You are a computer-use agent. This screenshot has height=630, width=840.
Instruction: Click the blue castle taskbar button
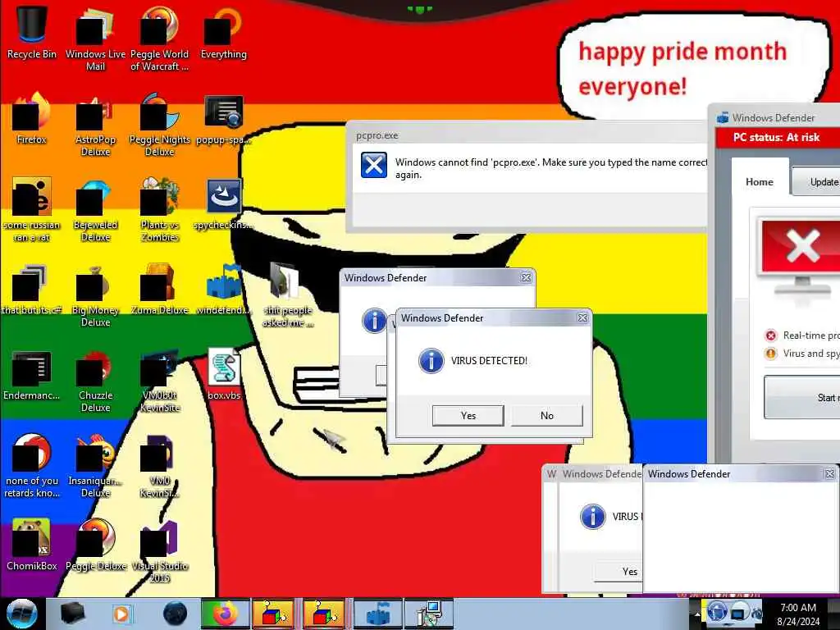pyautogui.click(x=377, y=614)
